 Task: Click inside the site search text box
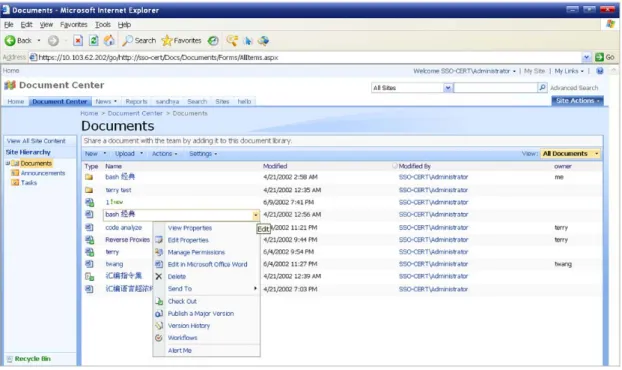pos(495,88)
